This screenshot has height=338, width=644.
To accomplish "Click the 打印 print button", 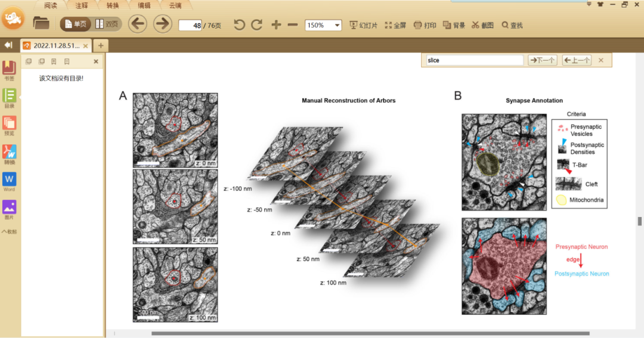I will (x=425, y=25).
